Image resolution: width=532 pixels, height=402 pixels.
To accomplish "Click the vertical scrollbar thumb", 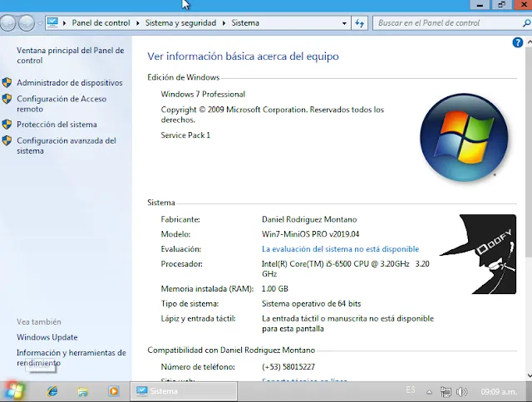I will (529, 151).
